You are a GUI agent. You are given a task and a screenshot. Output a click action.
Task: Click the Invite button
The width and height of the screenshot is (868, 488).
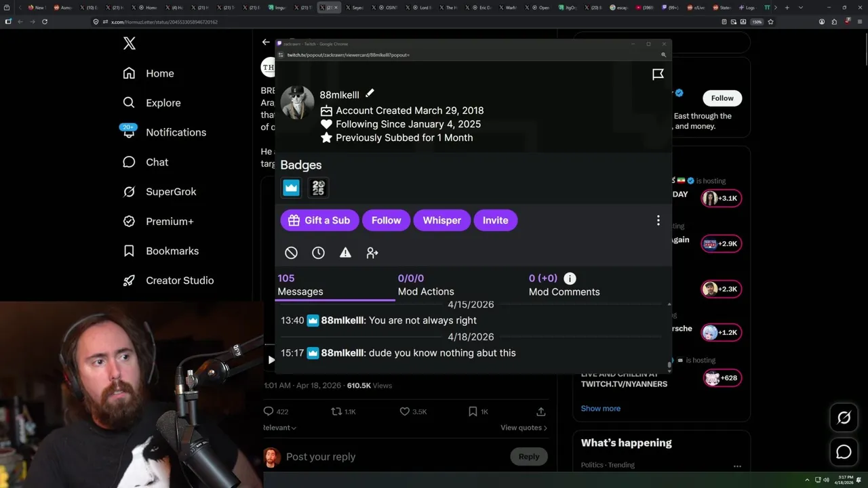tap(496, 220)
